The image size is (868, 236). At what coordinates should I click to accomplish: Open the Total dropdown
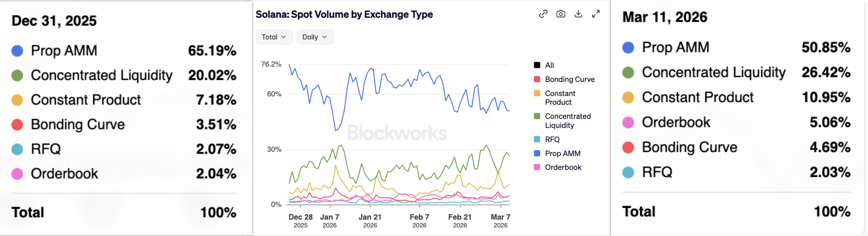[274, 37]
